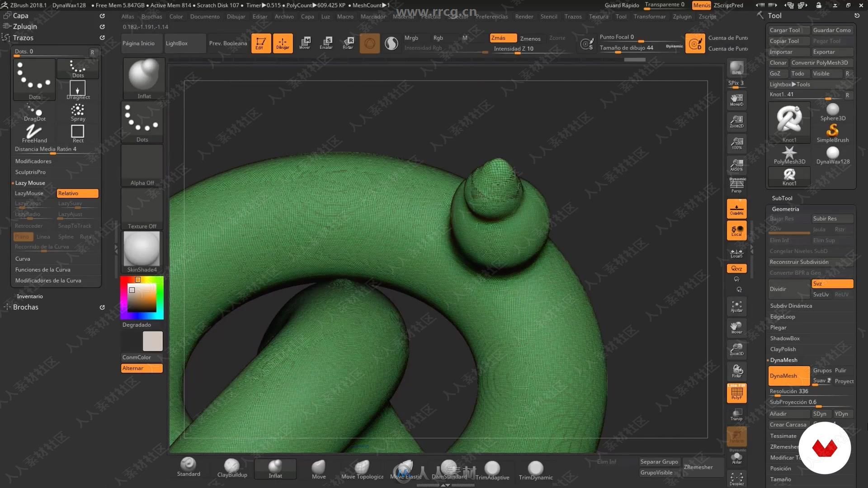Select the ClayBuild brush
Viewport: 868px width, 488px height.
point(232,468)
